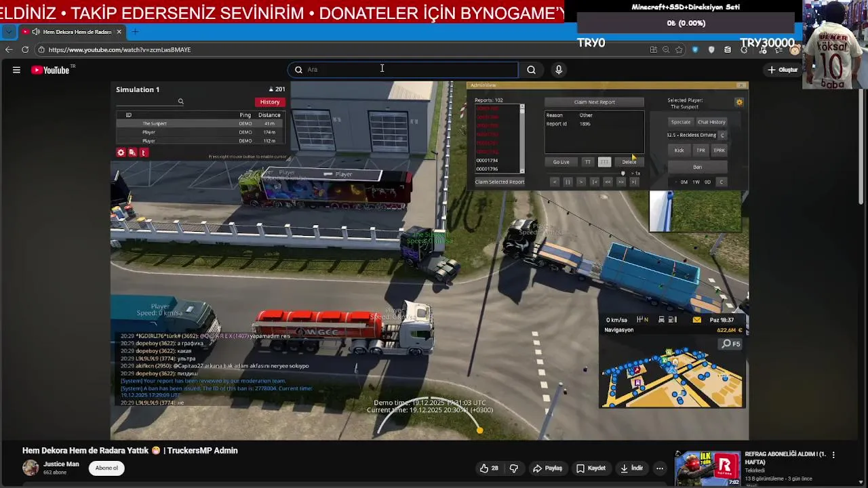Screen dimensions: 868x488
Task: Reload the page with the refresh icon
Action: (x=25, y=49)
